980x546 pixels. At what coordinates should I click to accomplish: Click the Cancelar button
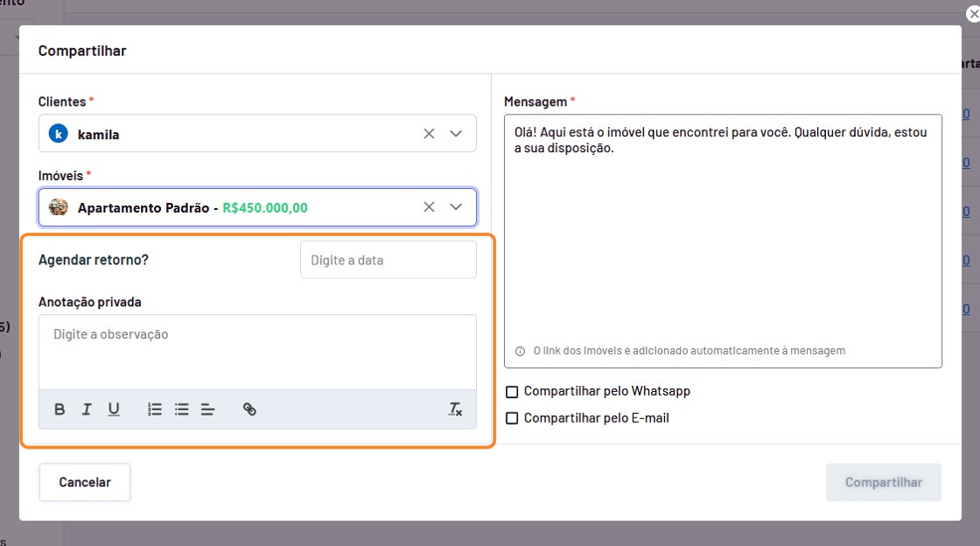85,482
